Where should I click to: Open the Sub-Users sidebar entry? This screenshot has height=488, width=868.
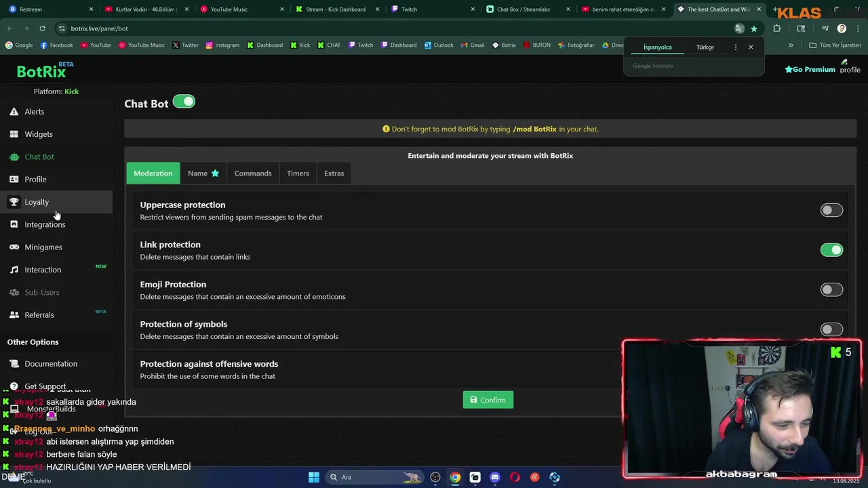click(42, 292)
